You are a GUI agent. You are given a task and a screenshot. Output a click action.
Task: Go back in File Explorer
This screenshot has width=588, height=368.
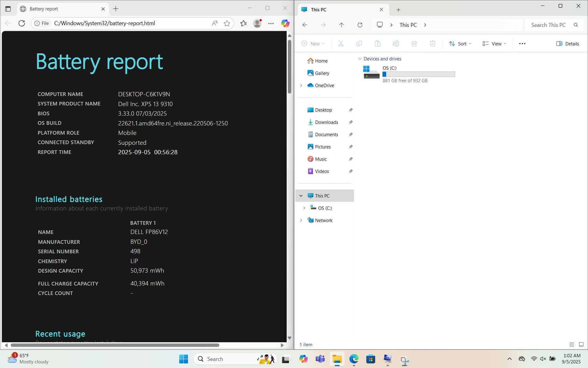point(305,25)
